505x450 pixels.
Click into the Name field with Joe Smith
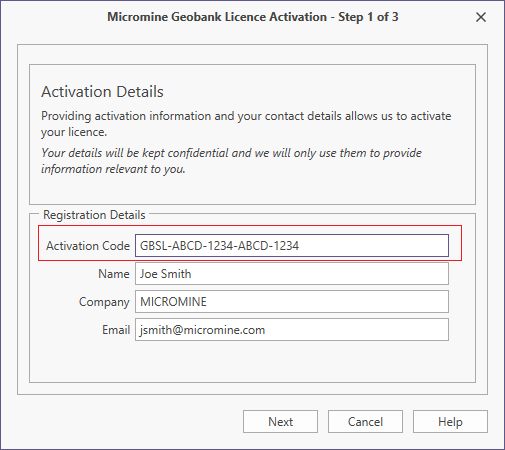point(292,274)
